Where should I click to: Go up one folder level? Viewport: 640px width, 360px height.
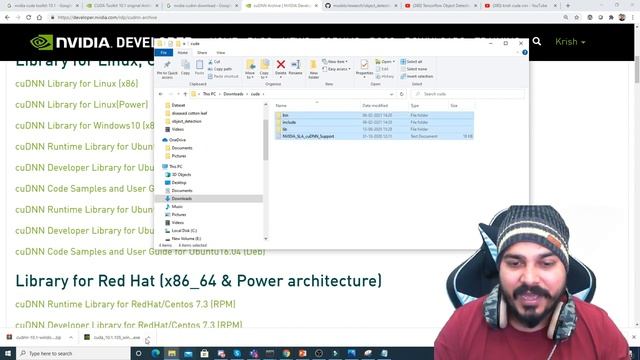pos(185,94)
